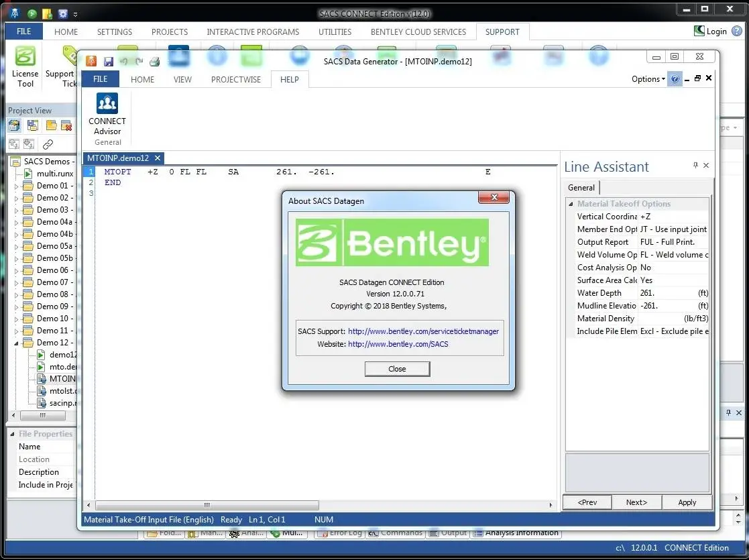Open the Options dropdown in Data Generator
Screen dimensions: 749x560
click(648, 79)
